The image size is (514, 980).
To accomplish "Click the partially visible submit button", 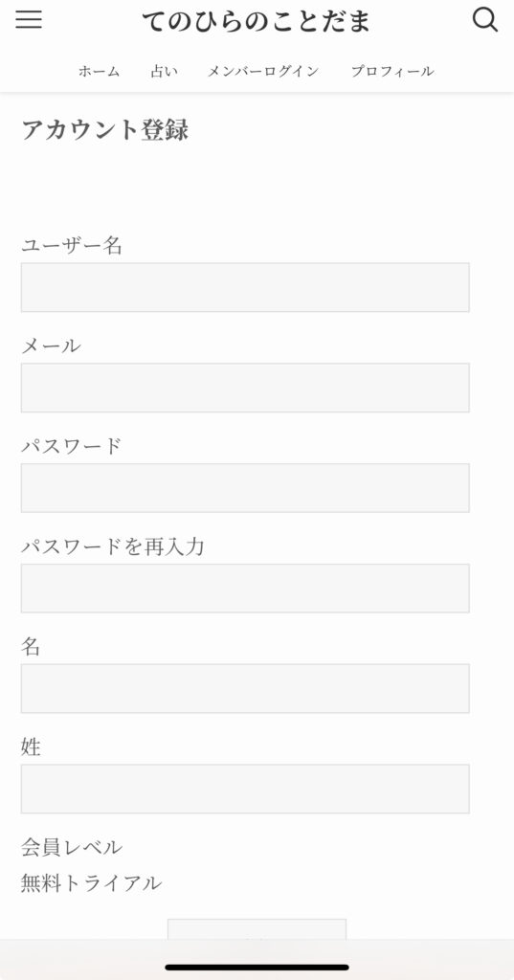I will (257, 928).
